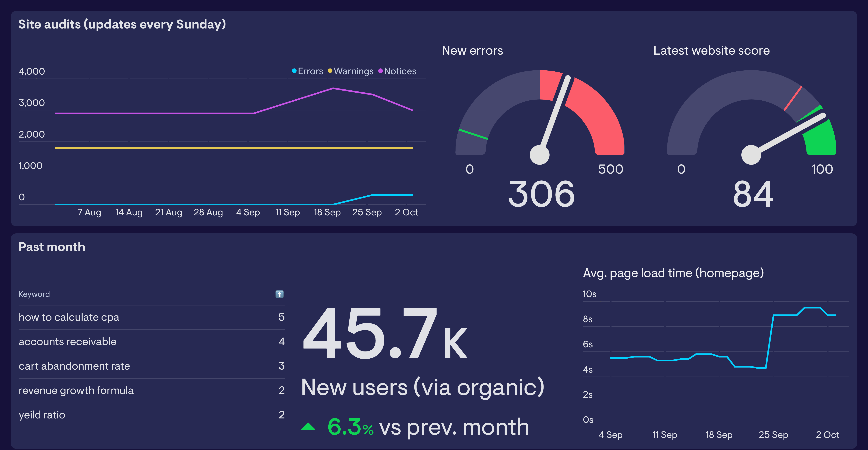This screenshot has width=868, height=450.
Task: Toggle the Warnings legend label
Action: coord(353,71)
